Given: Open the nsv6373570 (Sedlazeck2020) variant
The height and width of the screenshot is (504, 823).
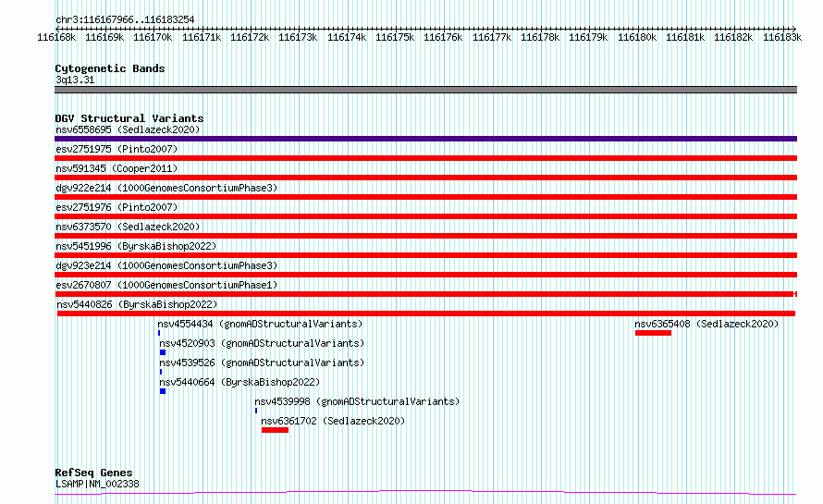Looking at the screenshot, I should (x=128, y=227).
